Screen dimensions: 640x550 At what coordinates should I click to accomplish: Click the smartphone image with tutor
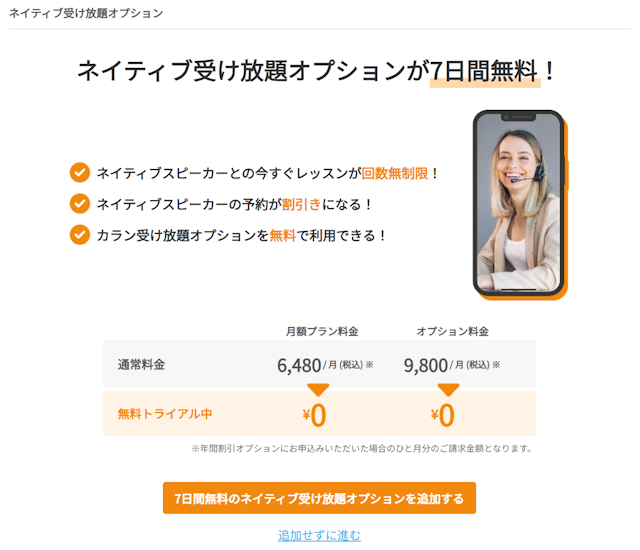point(520,205)
